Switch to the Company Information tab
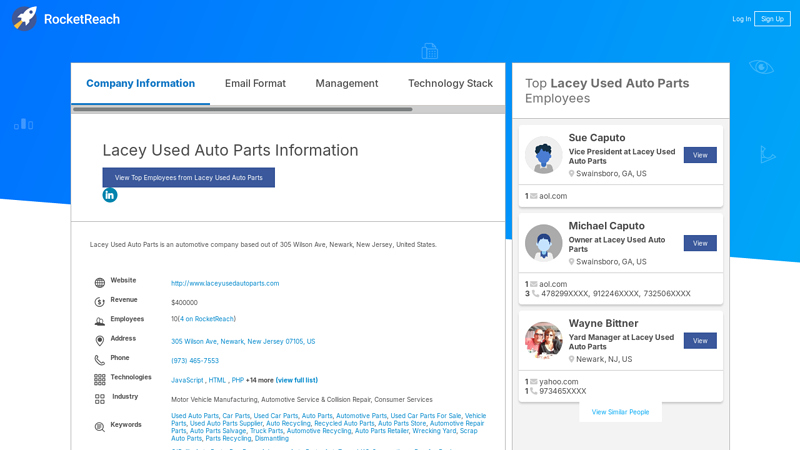The height and width of the screenshot is (450, 800). coord(140,83)
